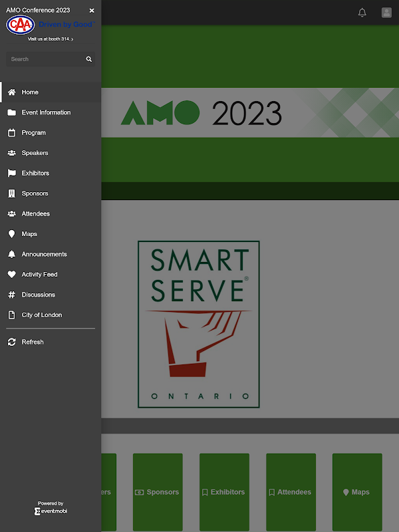
Task: Click the Exhibitors green tile
Action: pos(224,492)
